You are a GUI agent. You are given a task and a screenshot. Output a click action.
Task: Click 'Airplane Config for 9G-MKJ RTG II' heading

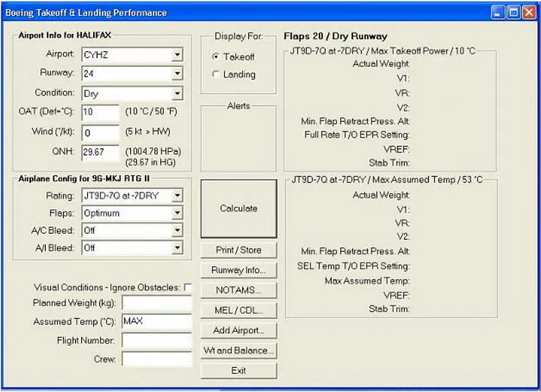84,179
